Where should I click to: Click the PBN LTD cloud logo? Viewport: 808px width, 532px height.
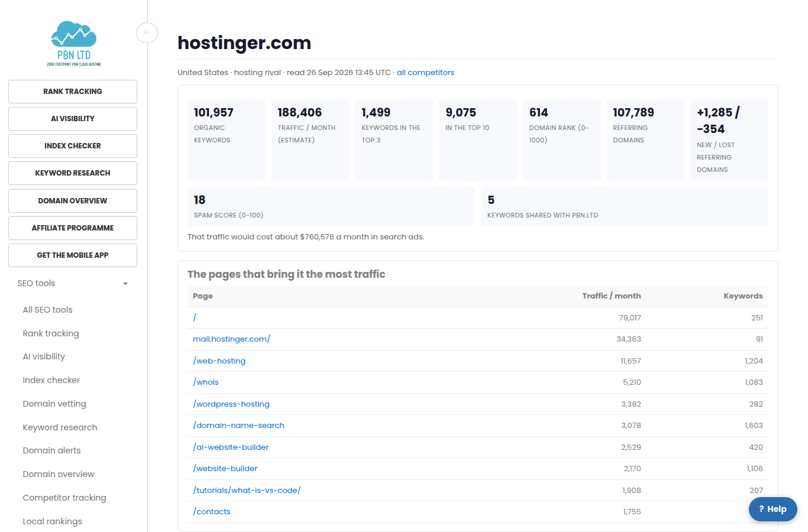click(x=74, y=44)
